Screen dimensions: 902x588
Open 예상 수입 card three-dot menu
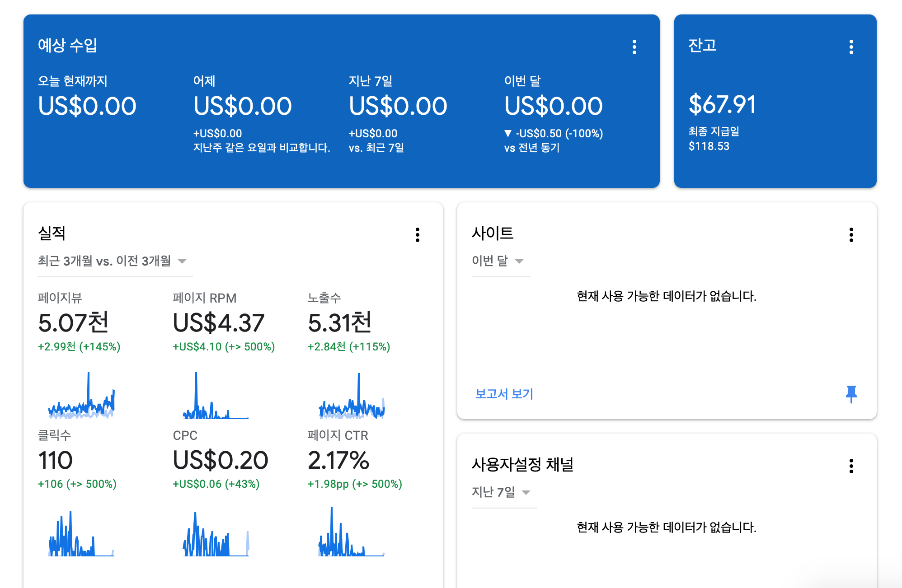[x=634, y=47]
